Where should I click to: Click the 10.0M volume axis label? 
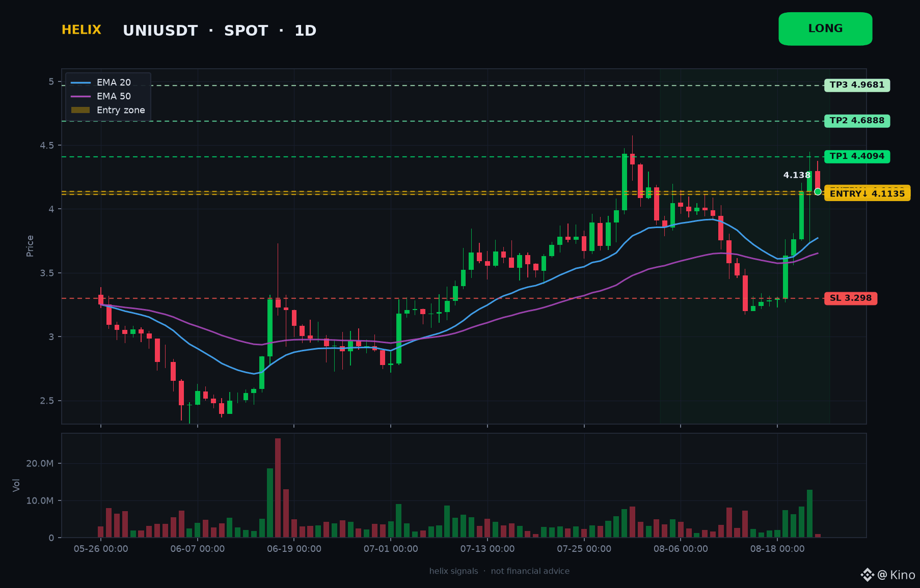pos(40,500)
